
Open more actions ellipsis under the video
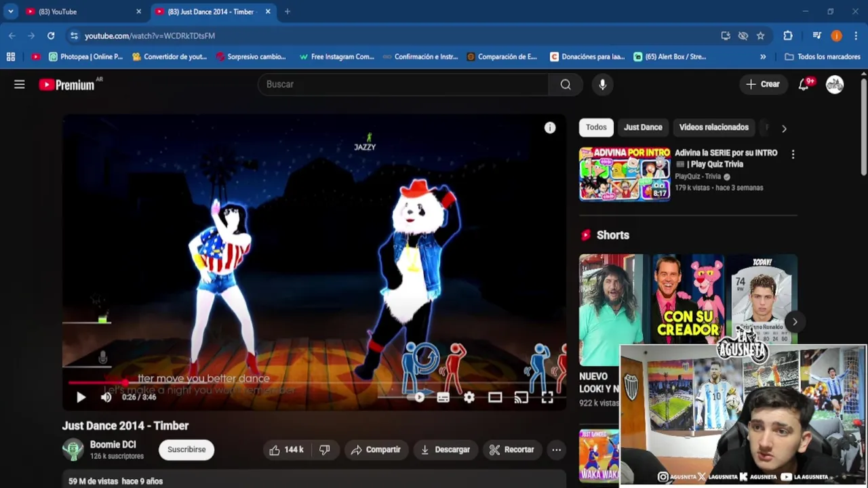(556, 449)
